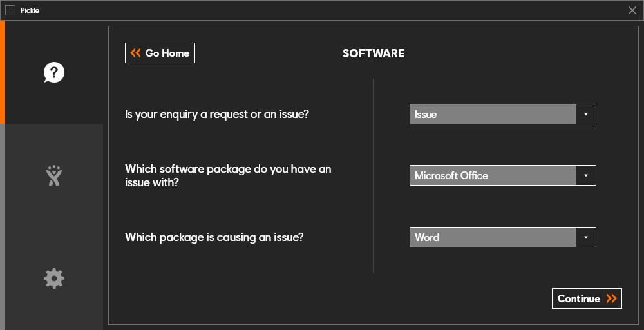The height and width of the screenshot is (330, 644).
Task: Click the Pickle app icon in title bar
Action: 10,10
